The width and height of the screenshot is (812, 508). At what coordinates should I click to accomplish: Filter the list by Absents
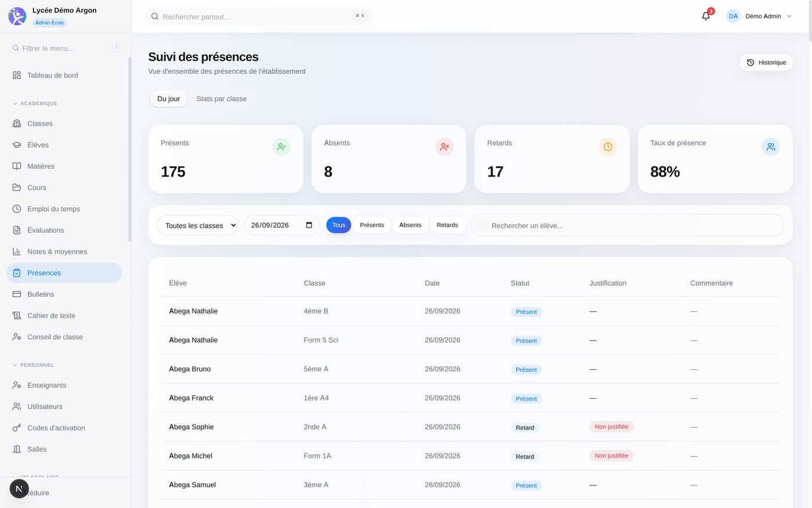(410, 225)
